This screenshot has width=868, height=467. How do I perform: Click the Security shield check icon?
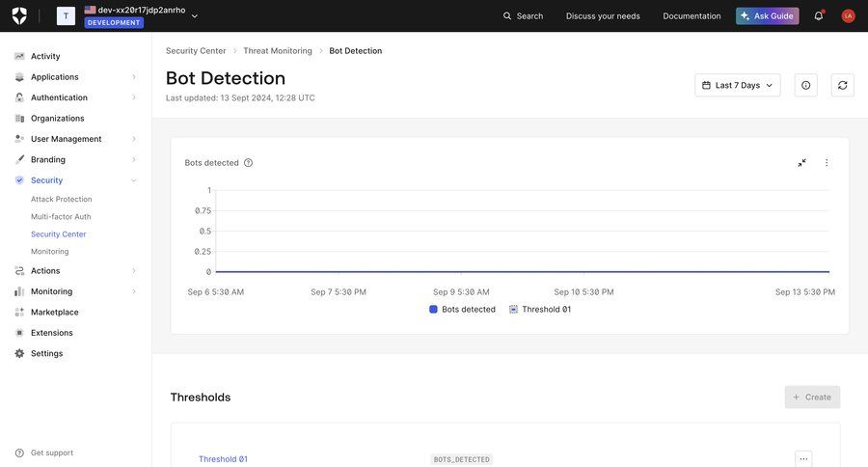[x=19, y=180]
